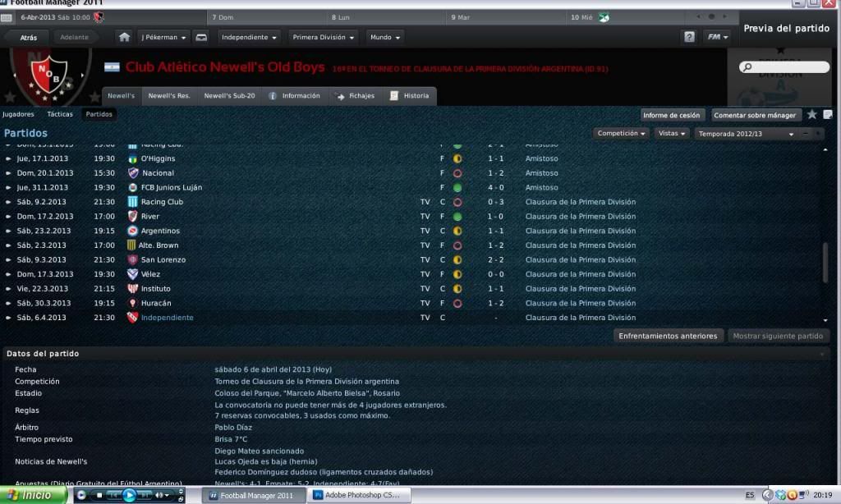
Task: Open the Independiente opponent link
Action: pos(168,318)
